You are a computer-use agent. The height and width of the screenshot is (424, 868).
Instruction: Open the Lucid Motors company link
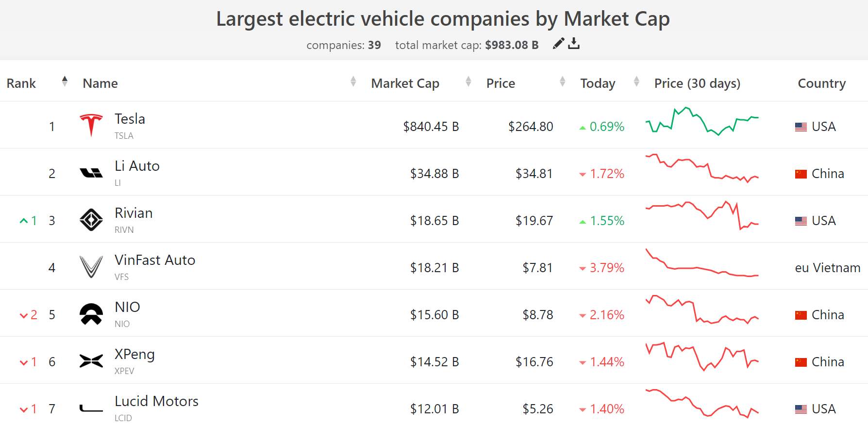pos(156,401)
